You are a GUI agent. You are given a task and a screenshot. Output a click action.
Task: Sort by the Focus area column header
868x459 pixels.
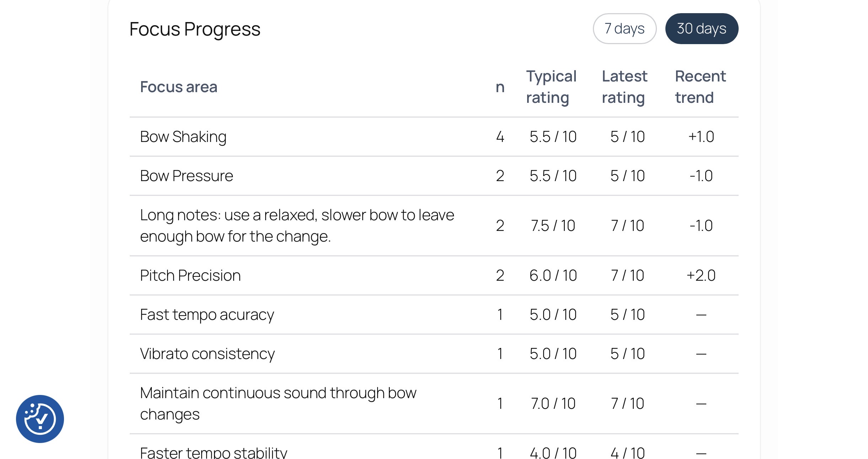[x=179, y=86]
